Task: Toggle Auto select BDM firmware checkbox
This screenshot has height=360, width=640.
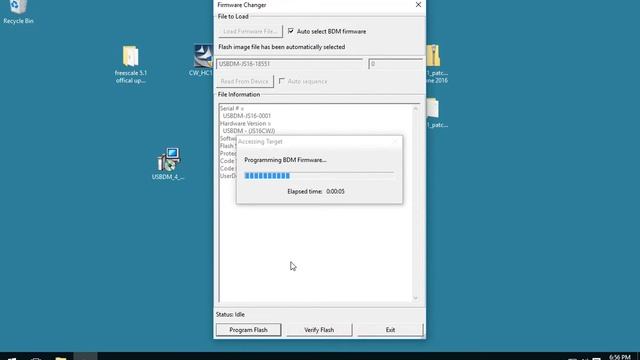Action: click(x=291, y=31)
